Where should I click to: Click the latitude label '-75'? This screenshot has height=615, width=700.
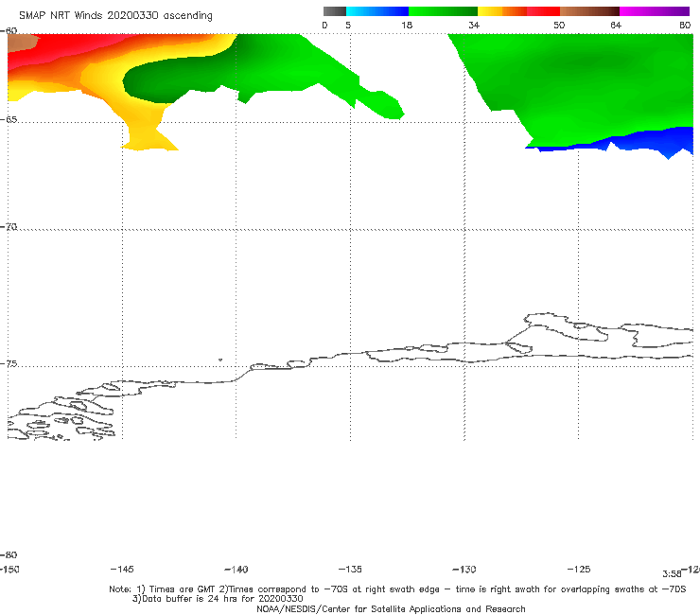(x=9, y=363)
